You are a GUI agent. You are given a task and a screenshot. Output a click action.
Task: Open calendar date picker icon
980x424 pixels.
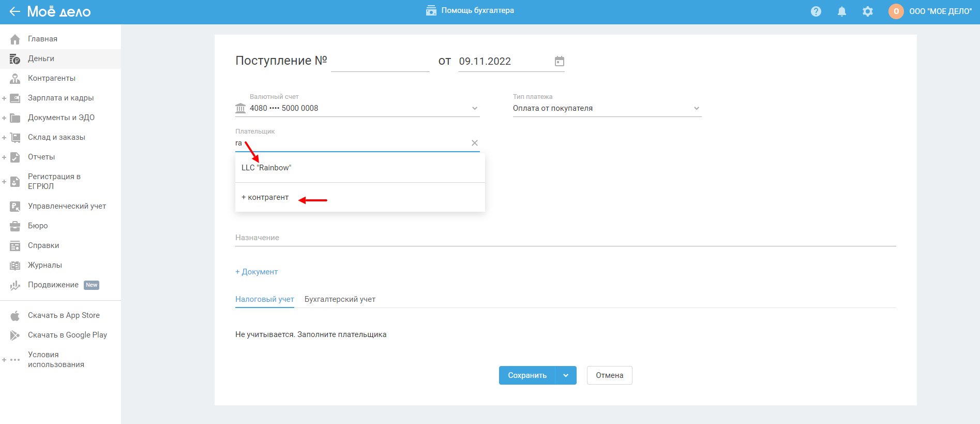[559, 62]
